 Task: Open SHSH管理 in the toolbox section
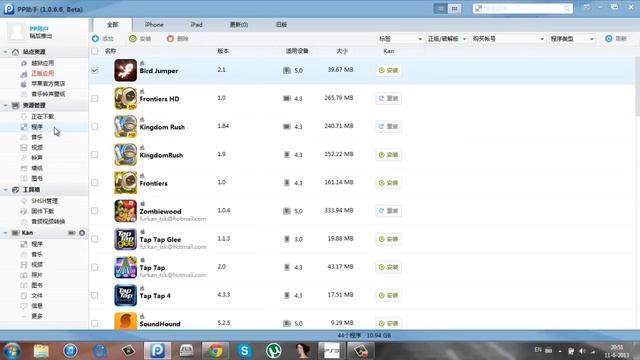[44, 201]
